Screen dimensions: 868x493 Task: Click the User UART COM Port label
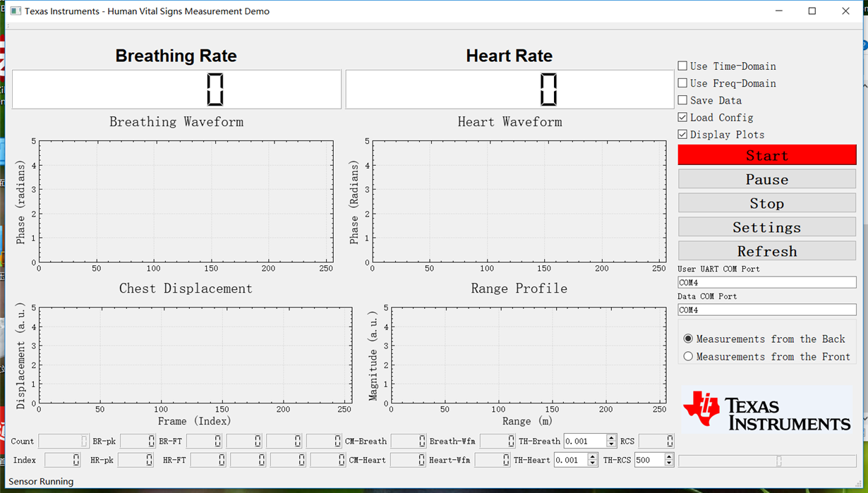719,269
